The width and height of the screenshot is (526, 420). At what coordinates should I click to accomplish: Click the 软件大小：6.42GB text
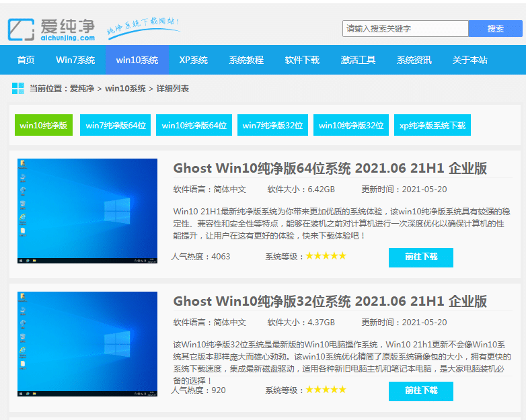pyautogui.click(x=301, y=190)
